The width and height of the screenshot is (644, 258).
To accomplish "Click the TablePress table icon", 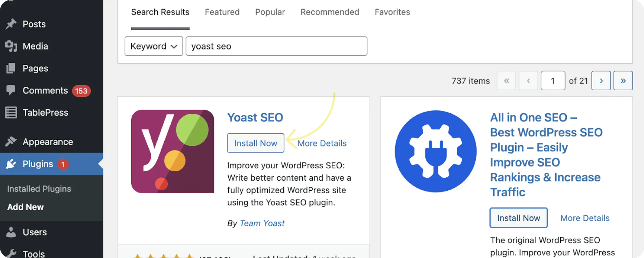I will click(x=11, y=113).
